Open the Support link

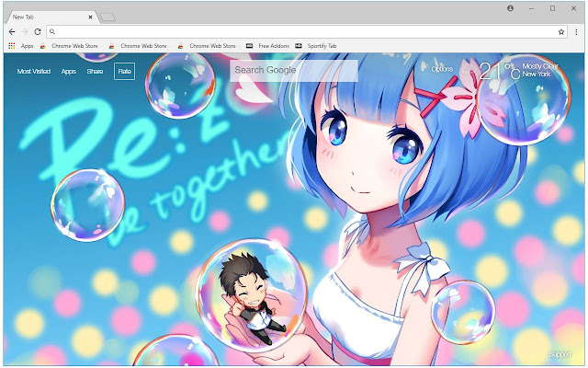(x=560, y=354)
